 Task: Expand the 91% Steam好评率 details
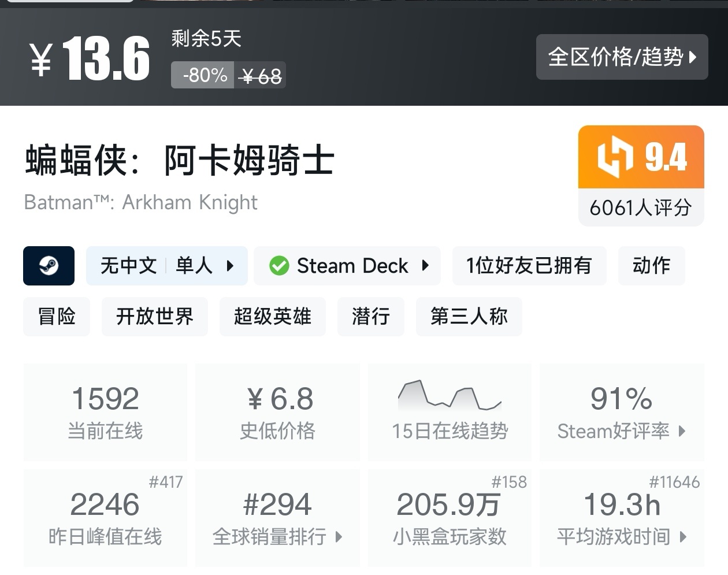(622, 412)
